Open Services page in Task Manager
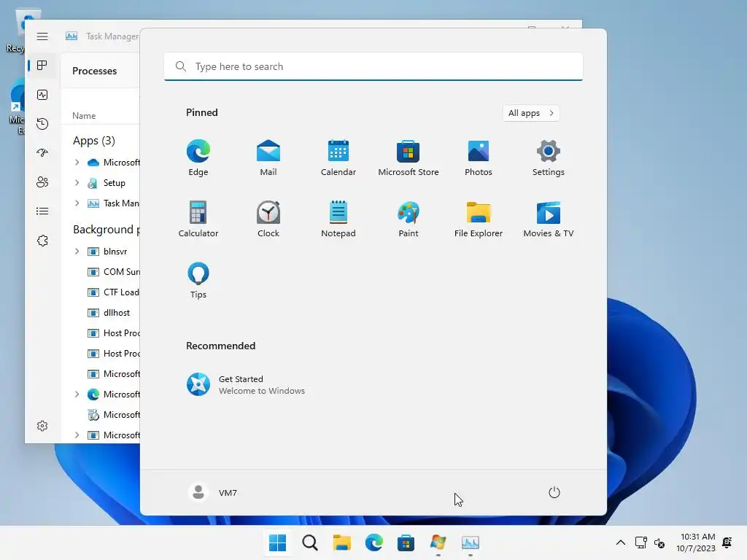Image resolution: width=747 pixels, height=560 pixels. coord(42,241)
